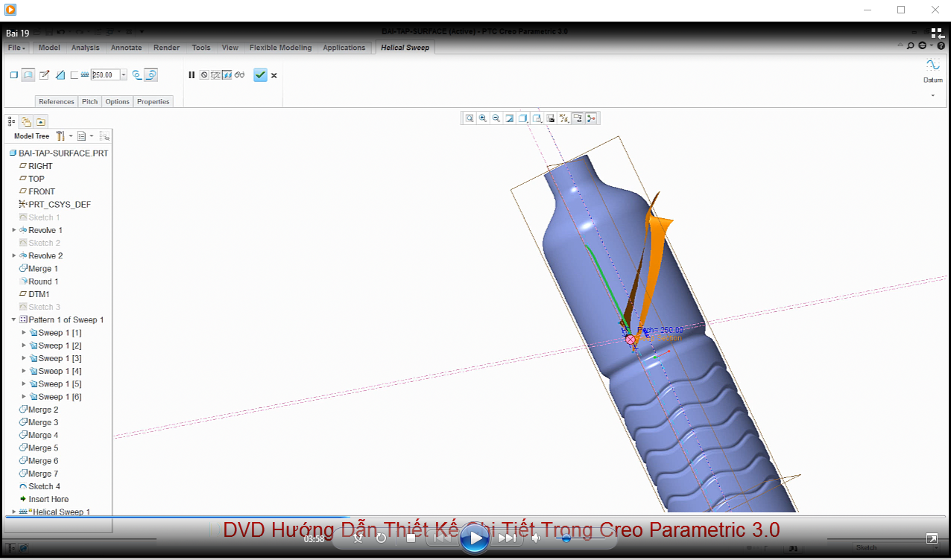The height and width of the screenshot is (560, 951).
Task: Click the sweep section sketch icon in dashboard
Action: pyautogui.click(x=45, y=74)
